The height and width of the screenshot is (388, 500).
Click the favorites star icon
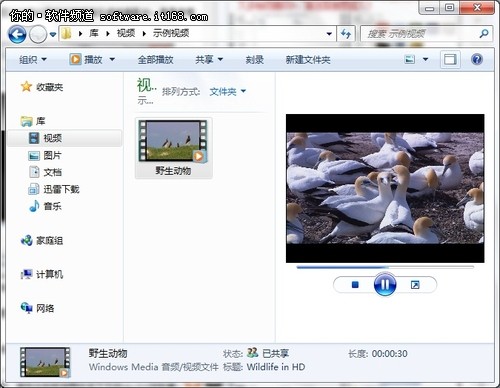pos(26,87)
